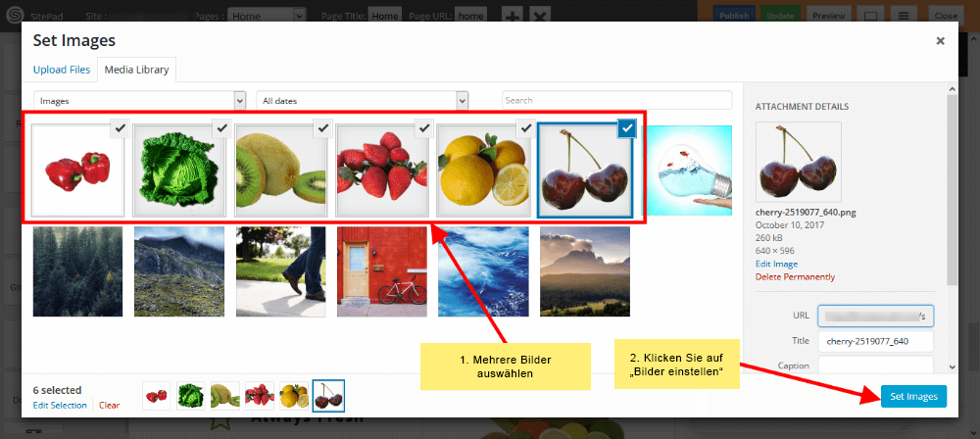Click the Edit Image link
The height and width of the screenshot is (439, 980).
click(x=776, y=264)
